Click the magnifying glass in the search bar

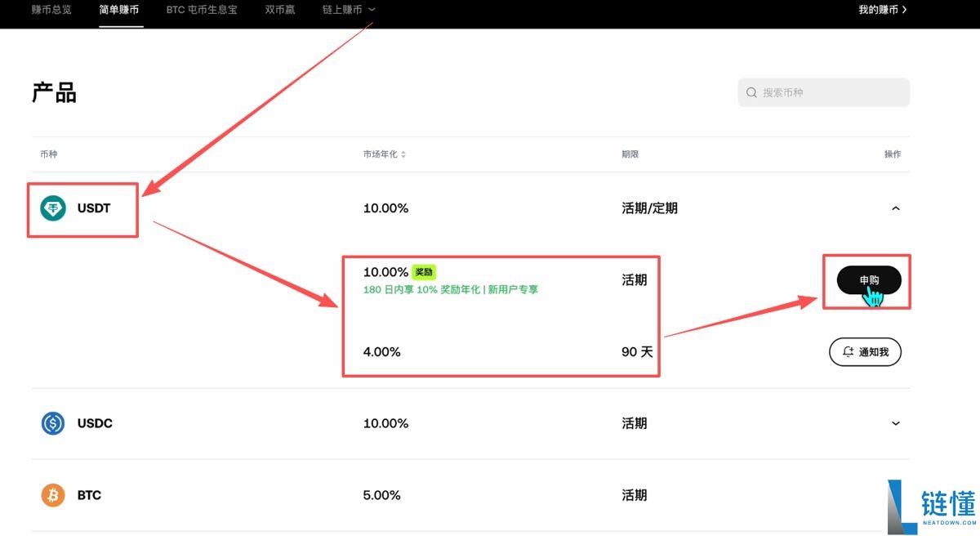click(x=751, y=92)
